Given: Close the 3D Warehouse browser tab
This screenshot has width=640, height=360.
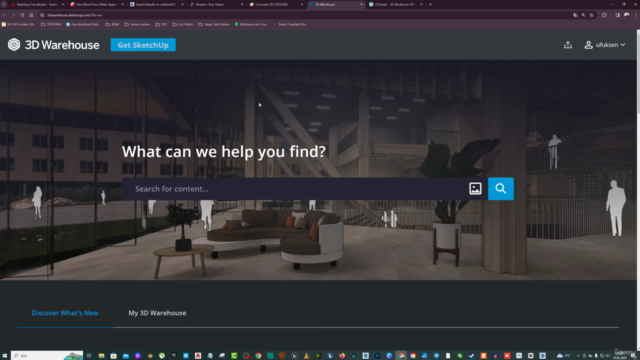Looking at the screenshot, I should tap(361, 4).
